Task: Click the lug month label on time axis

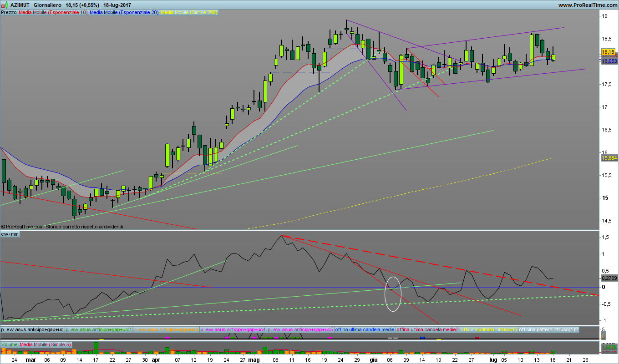Action: (493, 359)
